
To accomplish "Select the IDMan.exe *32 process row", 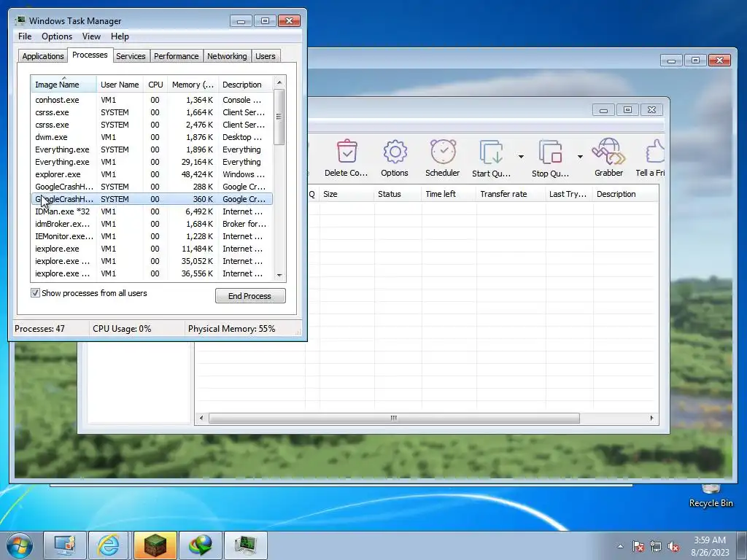I will click(152, 211).
